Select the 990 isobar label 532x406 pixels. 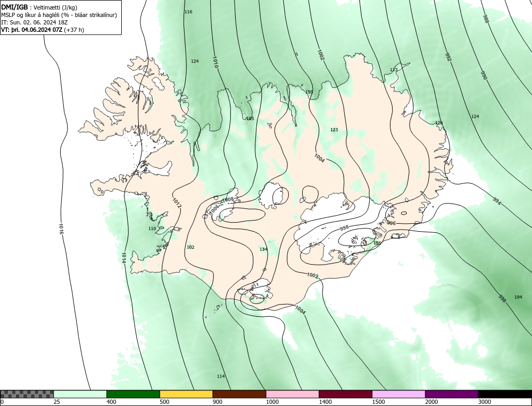(484, 75)
